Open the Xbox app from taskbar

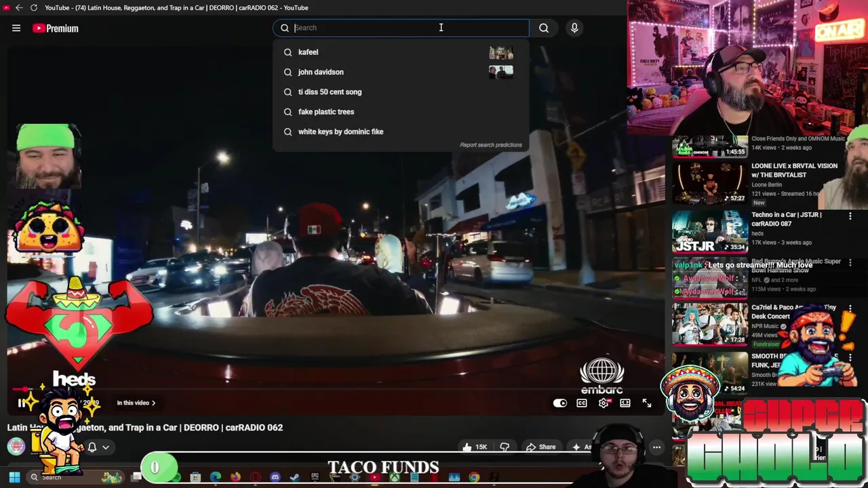(394, 477)
